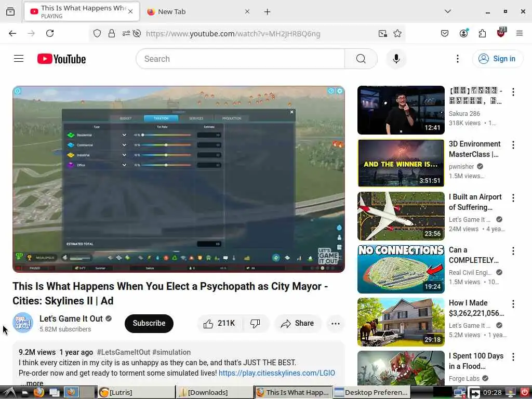Bookmark this page with the star icon

pos(397,33)
